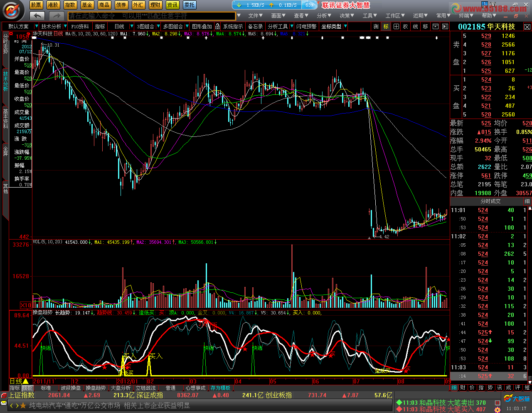Screen dimensions: 532x413
Task: Toggle the highlighted 标 marker button
Action: pyautogui.click(x=386, y=26)
